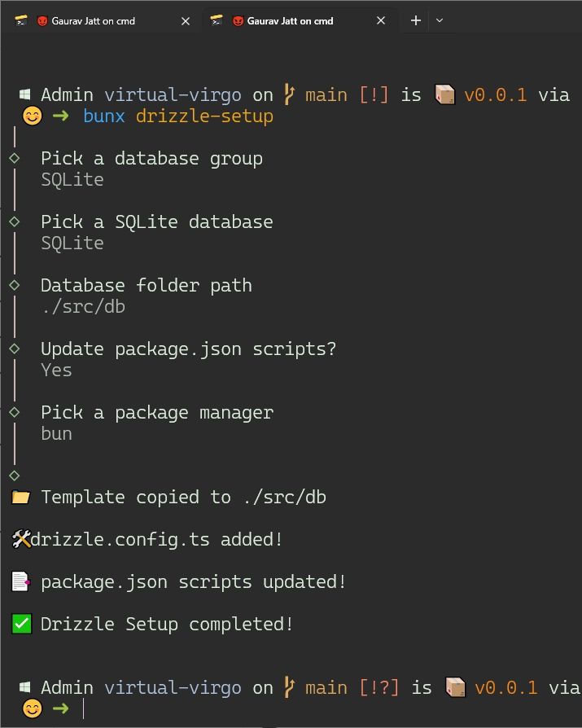Click the terminal icon on the active tab
582x728 pixels.
(217, 21)
